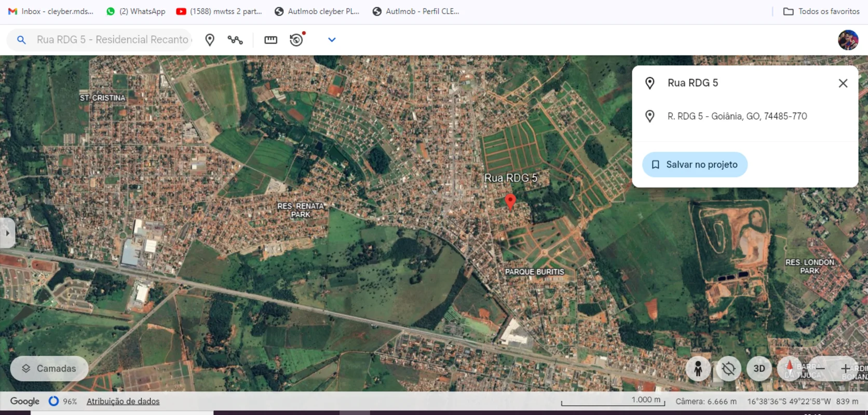868x415 pixels.
Task: Open the Atribuição de dados link
Action: point(123,402)
